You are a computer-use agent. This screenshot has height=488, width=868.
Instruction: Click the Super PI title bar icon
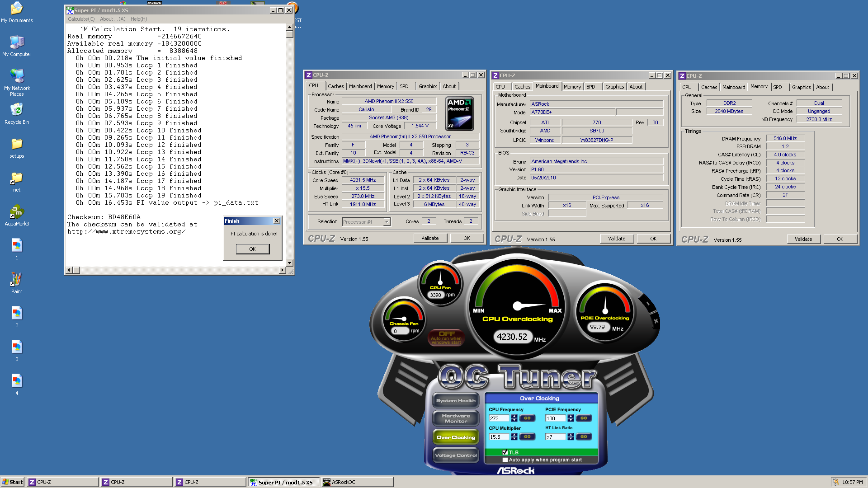[x=70, y=10]
